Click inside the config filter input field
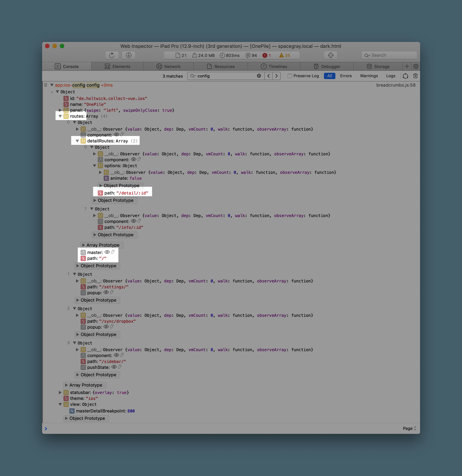 tap(226, 76)
